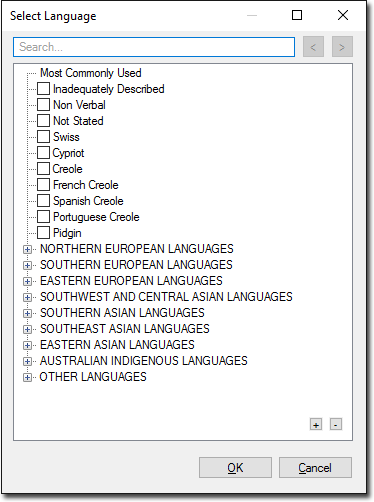Select Inadequately Described label text
Viewport: 374px width, 502px height.
pos(109,89)
